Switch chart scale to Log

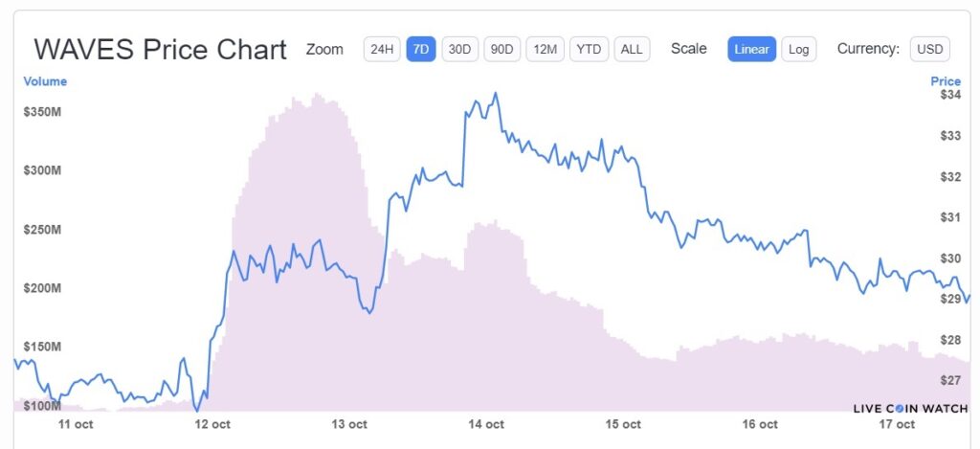coord(799,50)
